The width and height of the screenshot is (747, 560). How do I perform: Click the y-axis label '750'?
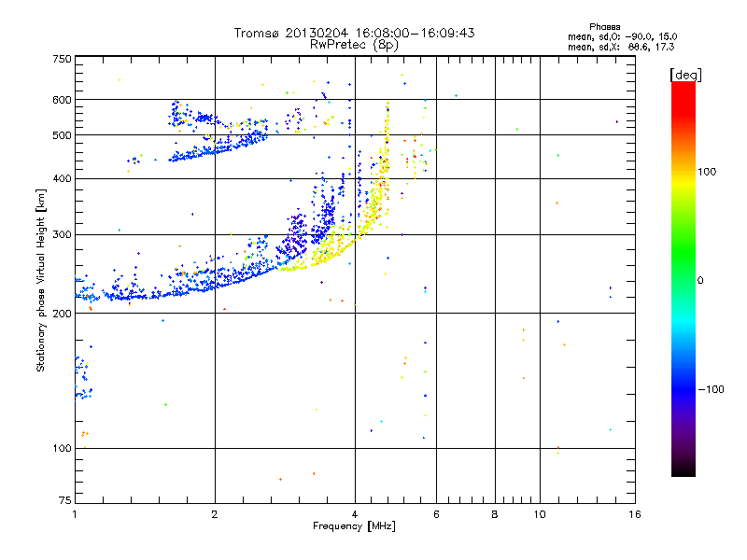tap(62, 59)
